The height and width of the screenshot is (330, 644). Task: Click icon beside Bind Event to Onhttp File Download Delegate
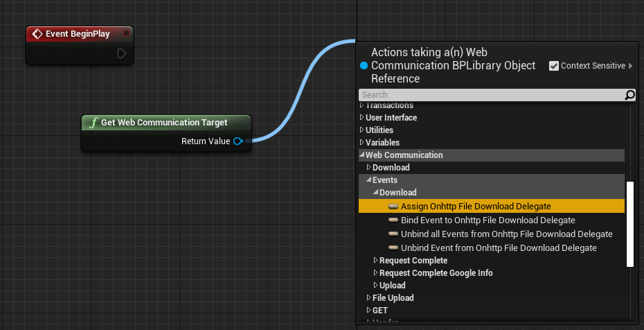point(393,220)
